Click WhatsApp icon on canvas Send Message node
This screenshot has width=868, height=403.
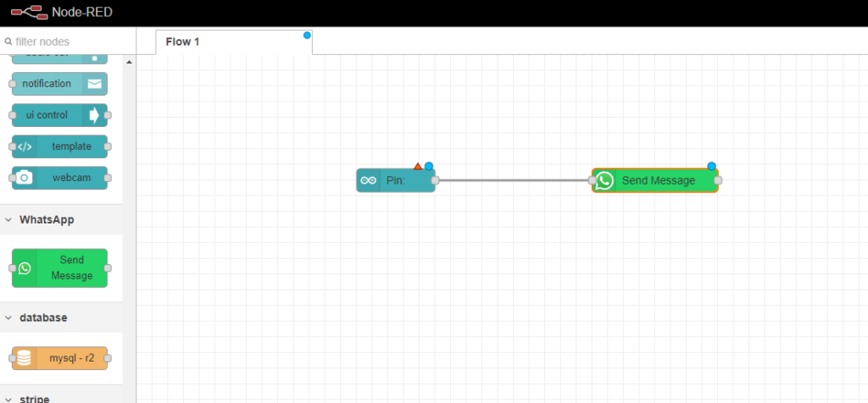pos(604,180)
